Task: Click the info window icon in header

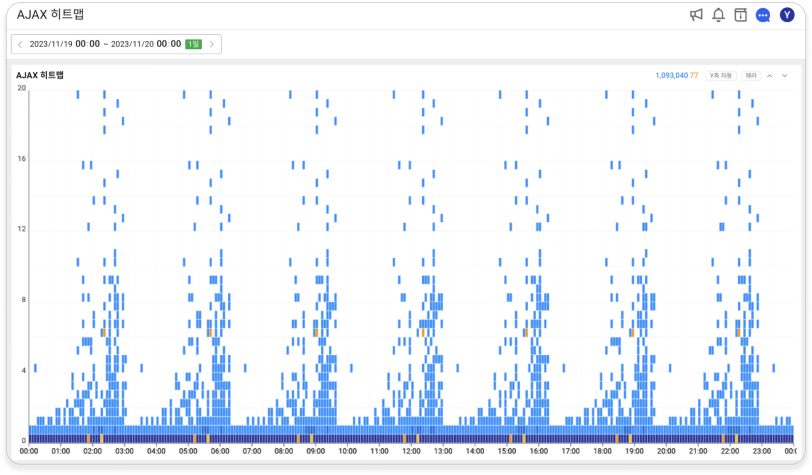Action: coord(741,15)
